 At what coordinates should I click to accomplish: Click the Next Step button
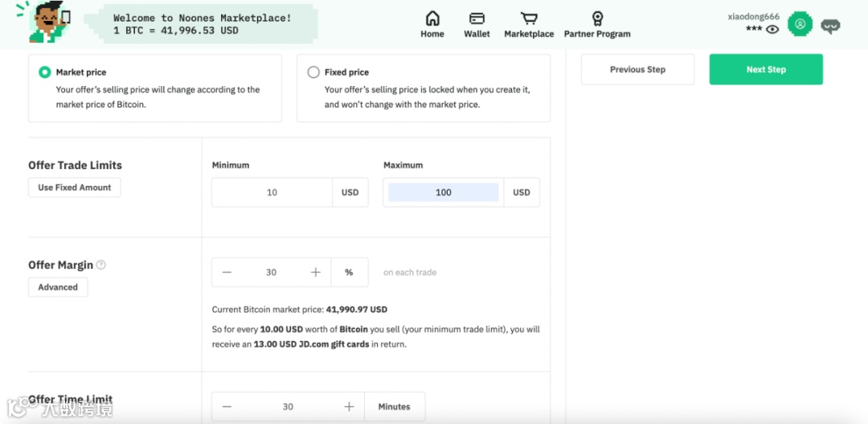(766, 70)
